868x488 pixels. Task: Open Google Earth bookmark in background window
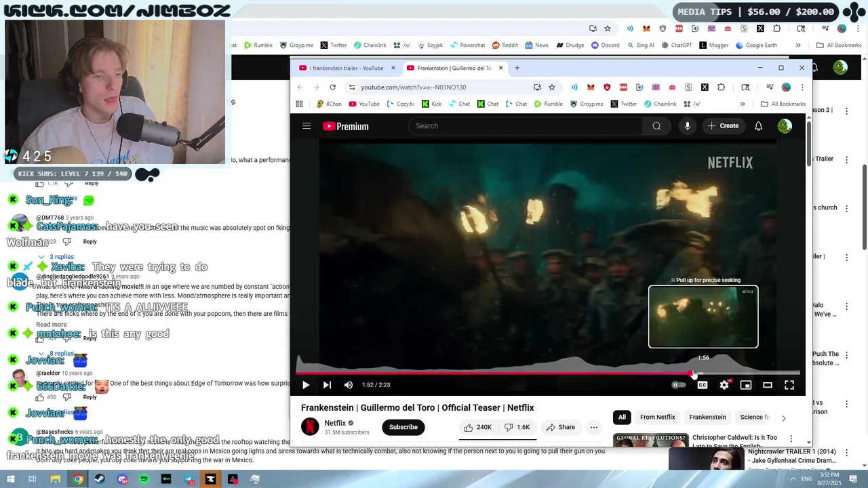tap(756, 45)
